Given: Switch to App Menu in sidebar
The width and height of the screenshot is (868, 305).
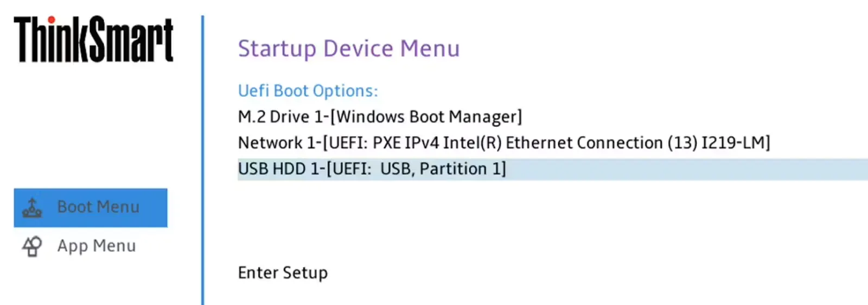Looking at the screenshot, I should (x=97, y=246).
